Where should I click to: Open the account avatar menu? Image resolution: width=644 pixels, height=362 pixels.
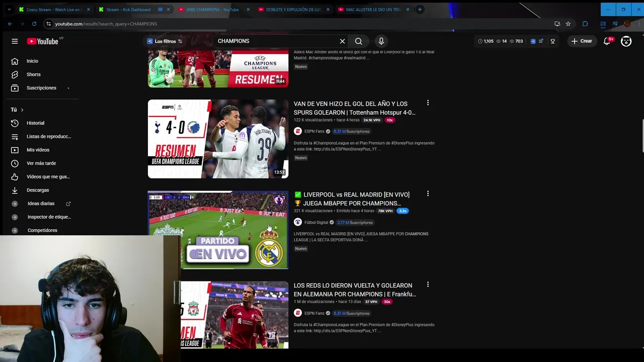coord(626,41)
